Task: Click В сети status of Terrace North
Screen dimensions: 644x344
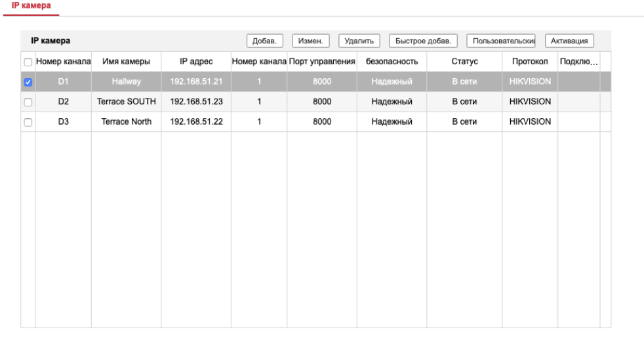Action: [x=464, y=121]
